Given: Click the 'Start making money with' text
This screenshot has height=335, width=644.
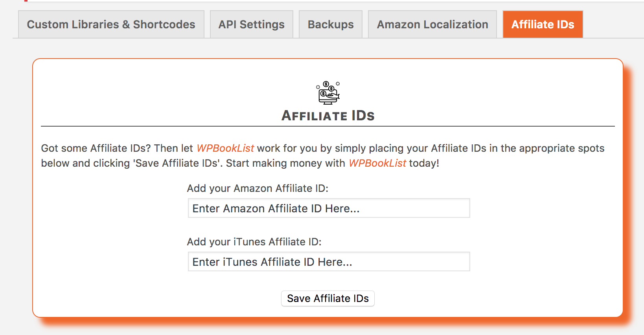Looking at the screenshot, I should 285,163.
